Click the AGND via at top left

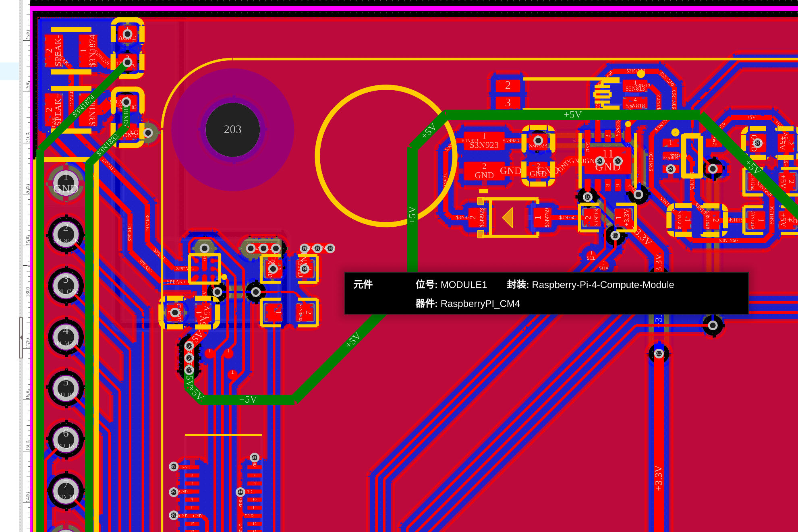click(x=127, y=34)
